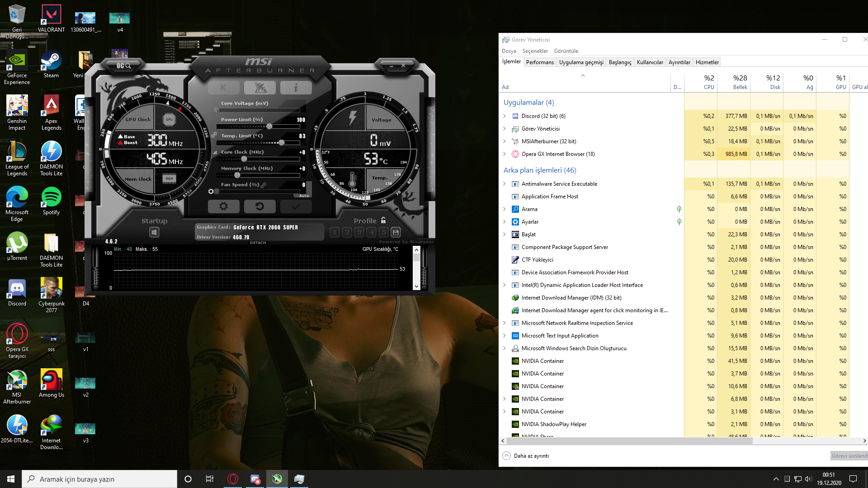Select Afterburner profile slot 1
This screenshot has width=868, height=488.
pyautogui.click(x=335, y=232)
